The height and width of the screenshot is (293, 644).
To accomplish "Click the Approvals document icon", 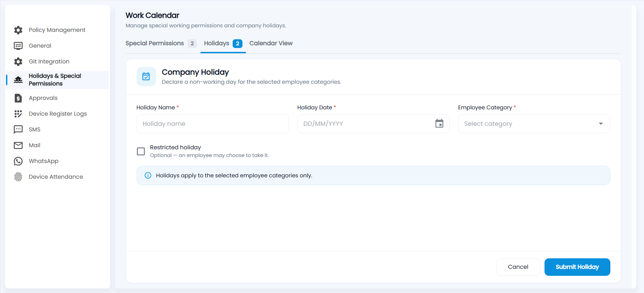I will click(18, 98).
